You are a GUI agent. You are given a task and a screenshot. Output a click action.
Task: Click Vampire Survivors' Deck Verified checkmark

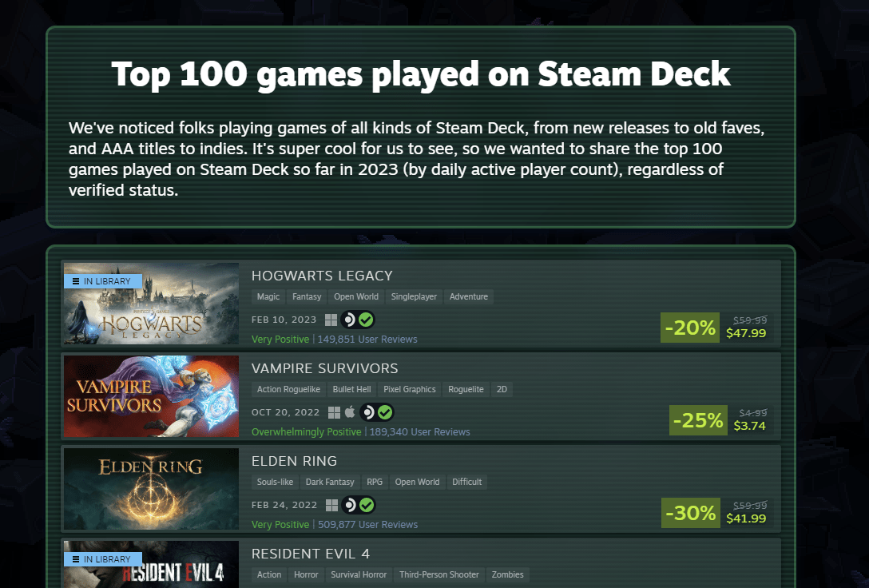coord(384,412)
